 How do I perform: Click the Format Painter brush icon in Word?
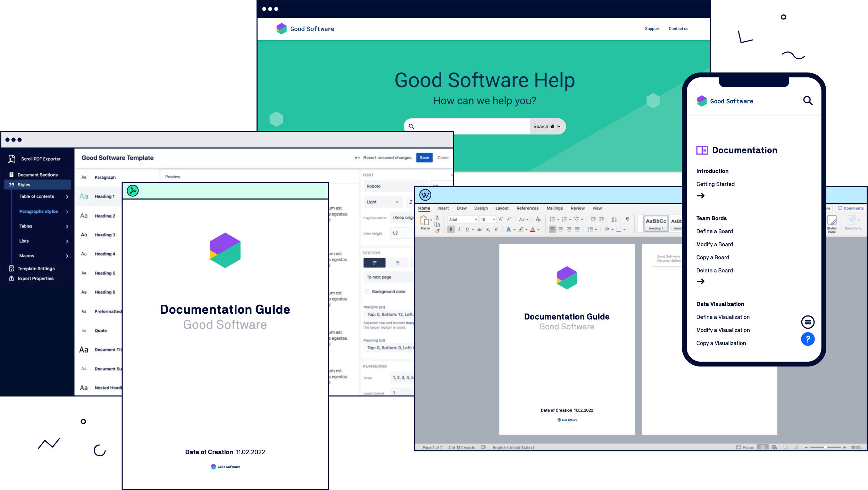[x=437, y=231]
